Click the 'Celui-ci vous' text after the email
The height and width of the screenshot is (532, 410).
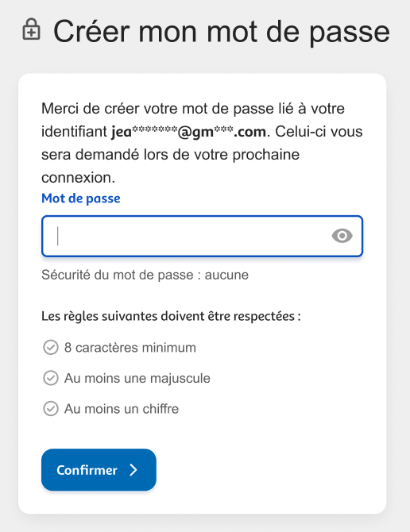[319, 132]
